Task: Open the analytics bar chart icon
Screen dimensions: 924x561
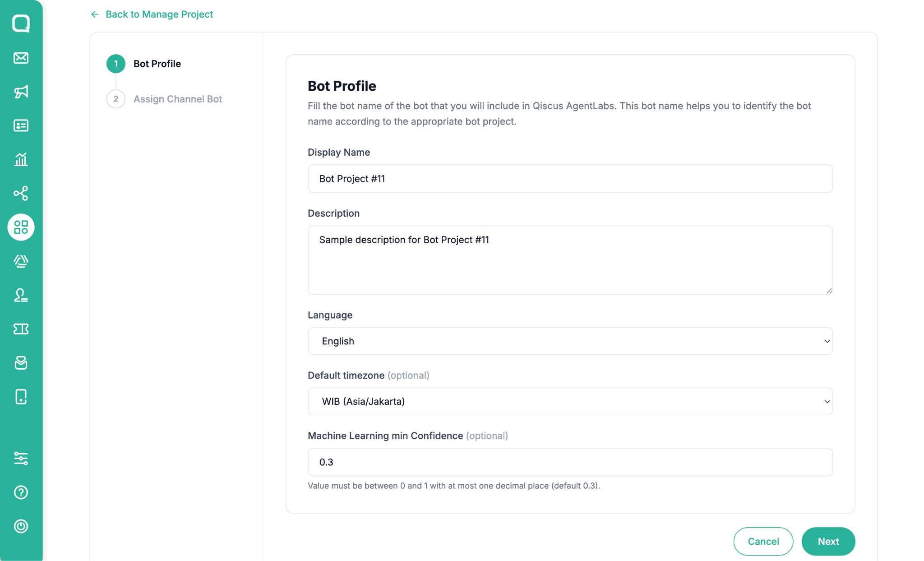Action: pos(21,159)
